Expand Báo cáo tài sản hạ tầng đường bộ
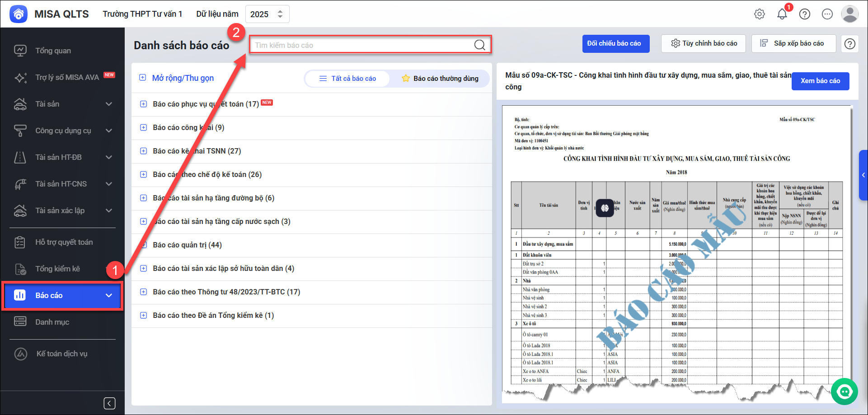The image size is (868, 415). coord(143,198)
